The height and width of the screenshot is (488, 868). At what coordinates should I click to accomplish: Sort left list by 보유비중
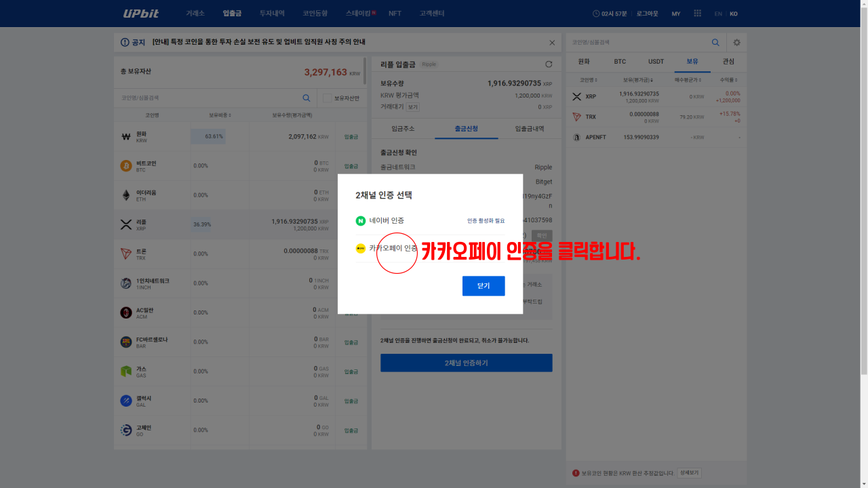[x=220, y=115]
